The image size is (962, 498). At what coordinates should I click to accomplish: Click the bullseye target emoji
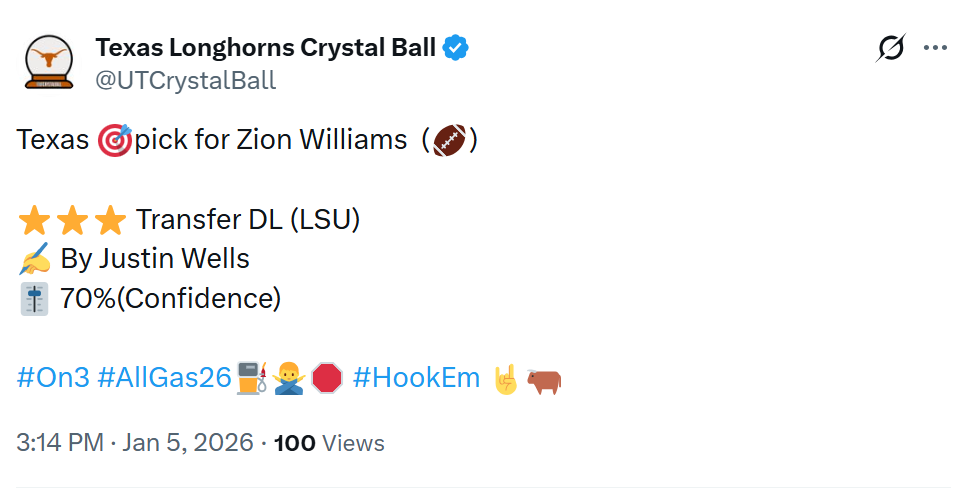[x=114, y=140]
